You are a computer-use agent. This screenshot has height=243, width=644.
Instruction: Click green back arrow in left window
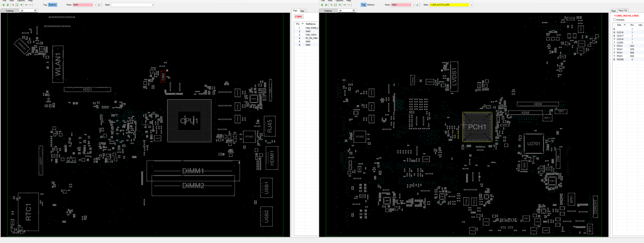click(26, 5)
